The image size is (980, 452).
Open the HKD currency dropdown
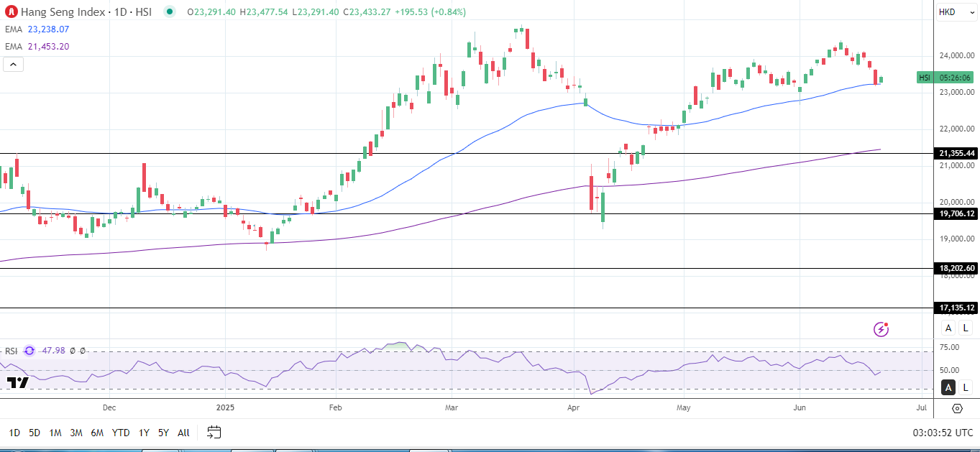(956, 12)
